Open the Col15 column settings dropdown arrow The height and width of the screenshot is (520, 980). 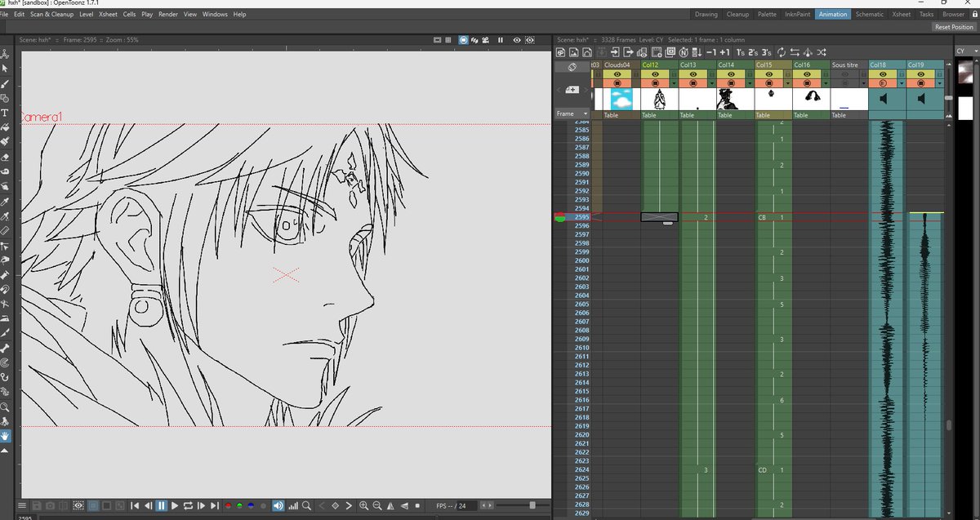click(x=787, y=82)
